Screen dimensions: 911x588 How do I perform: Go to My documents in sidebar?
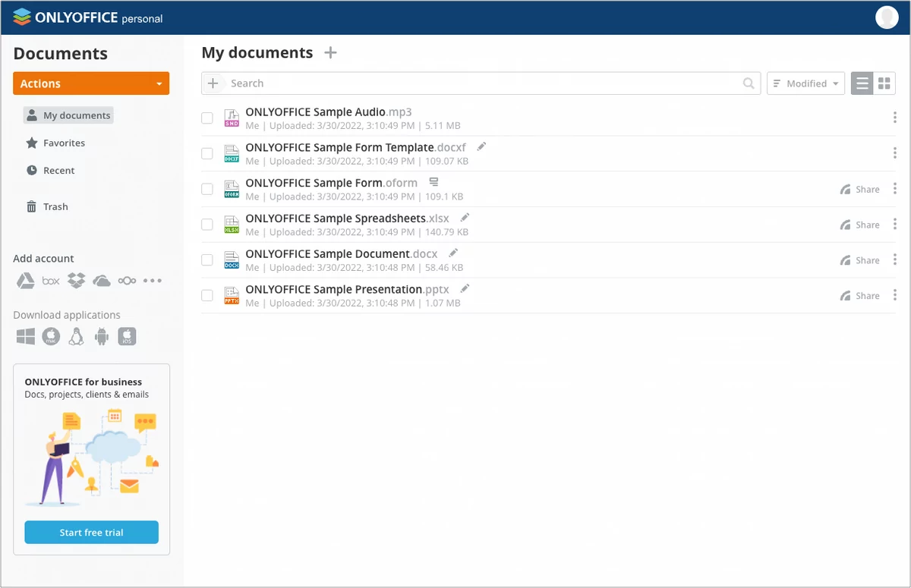pos(68,115)
